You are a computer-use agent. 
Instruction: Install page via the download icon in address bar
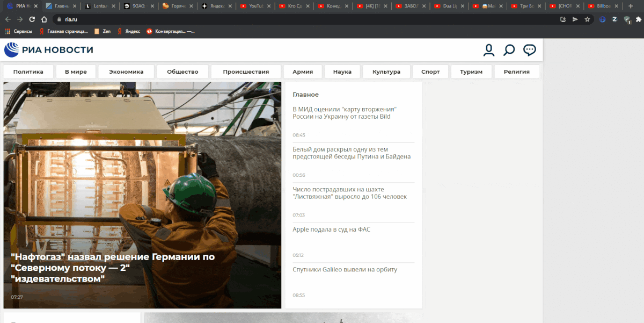tap(563, 19)
